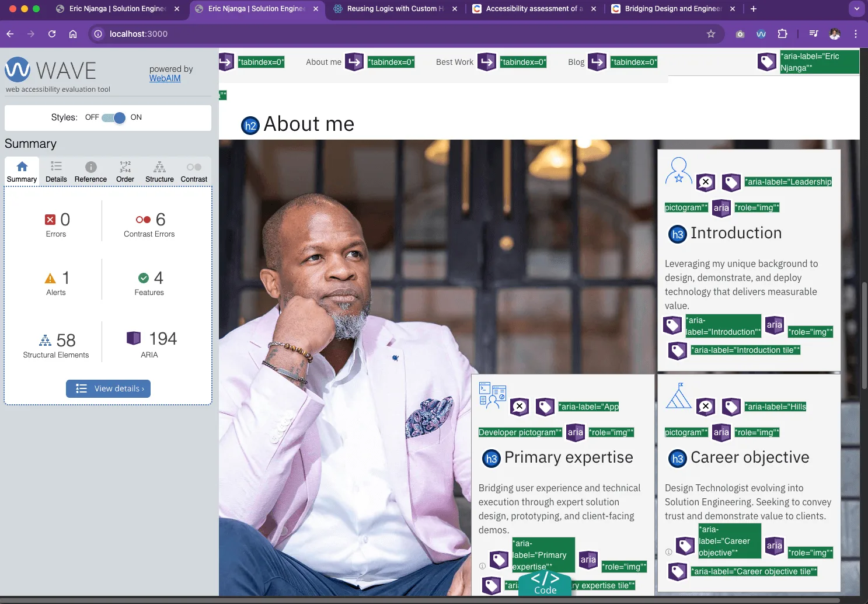
Task: Switch to the WAVE Structure tab
Action: coord(159,172)
